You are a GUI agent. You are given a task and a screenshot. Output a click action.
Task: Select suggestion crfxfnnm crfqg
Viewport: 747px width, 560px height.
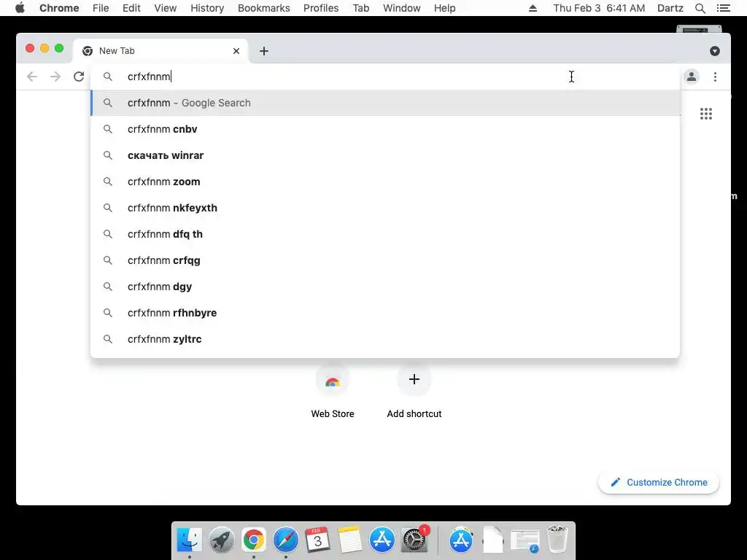coord(385,260)
